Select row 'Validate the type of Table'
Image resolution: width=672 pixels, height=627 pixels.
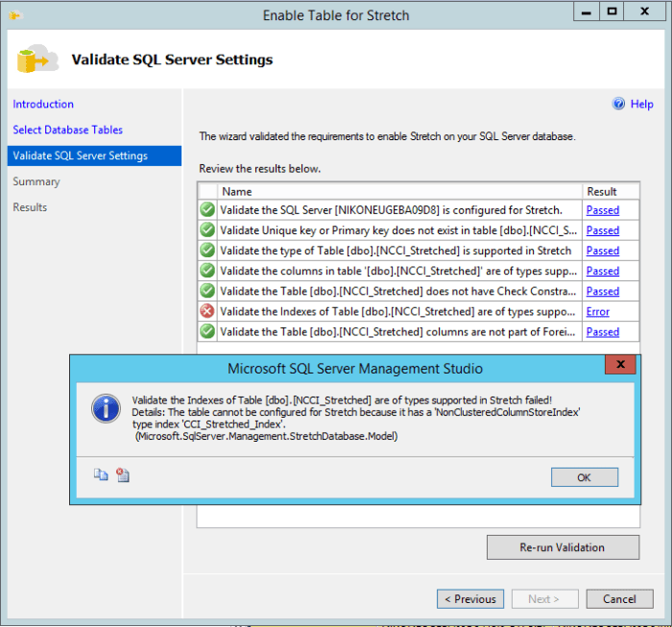419,251
